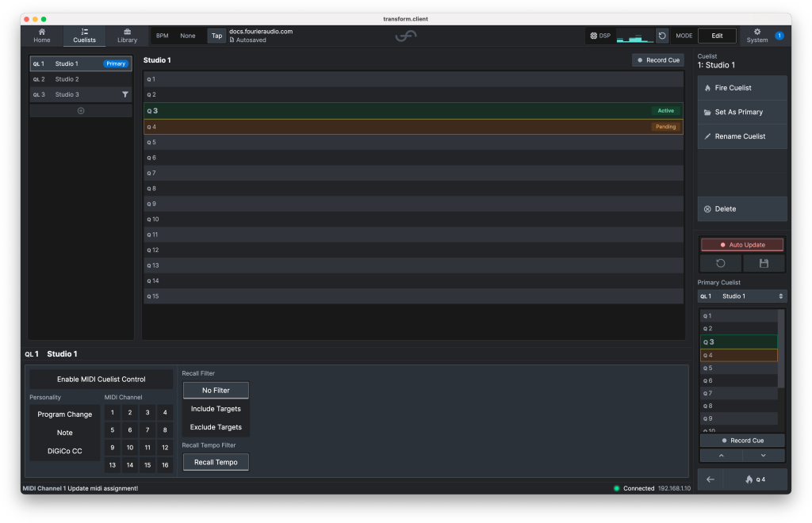Viewport: 812px width, 523px height.
Task: Click the filter funnel icon on Studio 3
Action: [x=124, y=94]
